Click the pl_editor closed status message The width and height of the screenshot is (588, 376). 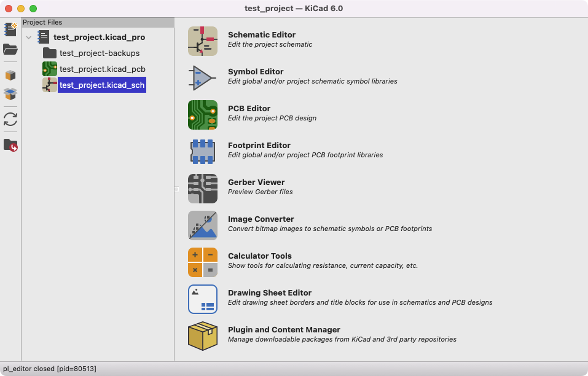pos(50,369)
